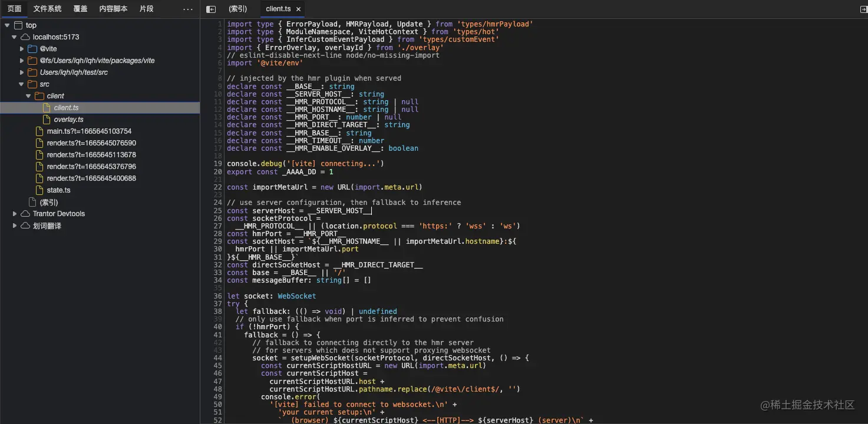
Task: Open render.ts?t=1665645113678
Action: tap(91, 155)
